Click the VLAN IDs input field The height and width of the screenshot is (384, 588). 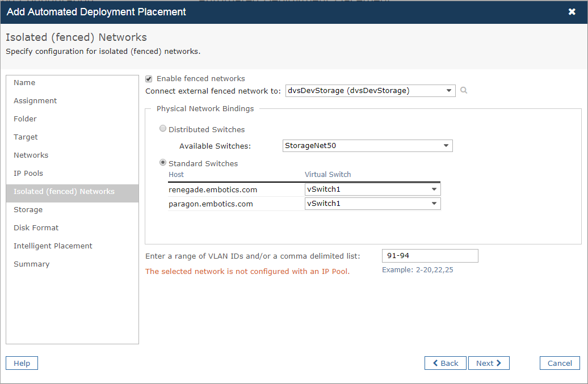pos(430,255)
